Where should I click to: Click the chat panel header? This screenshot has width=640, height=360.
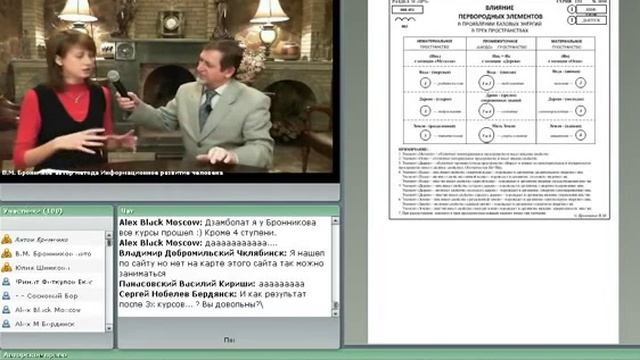tap(229, 211)
